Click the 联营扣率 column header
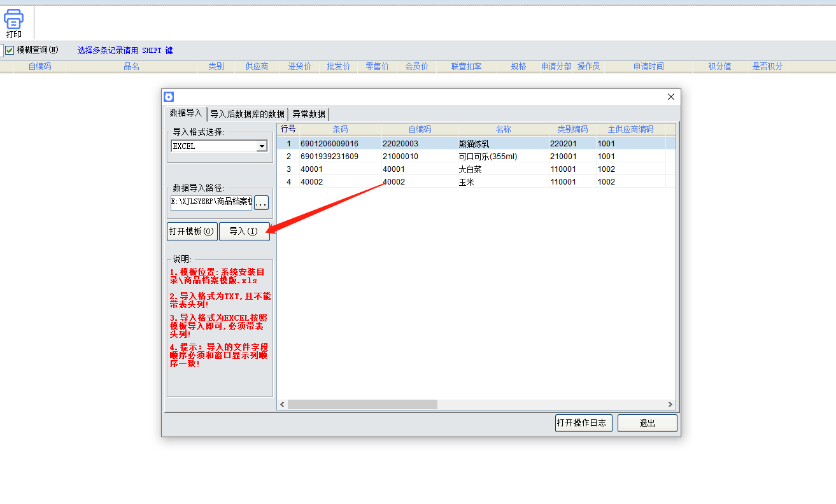836x504 pixels. [466, 66]
